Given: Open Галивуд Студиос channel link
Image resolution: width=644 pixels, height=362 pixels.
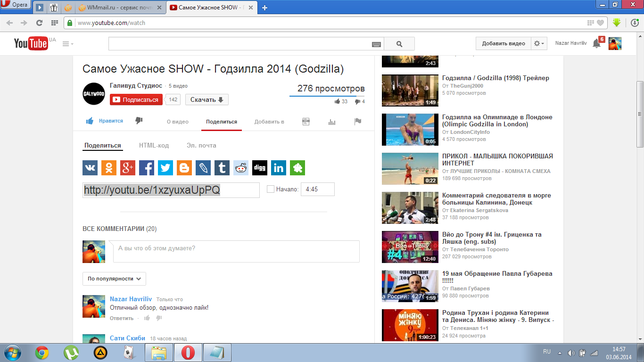Looking at the screenshot, I should point(136,85).
